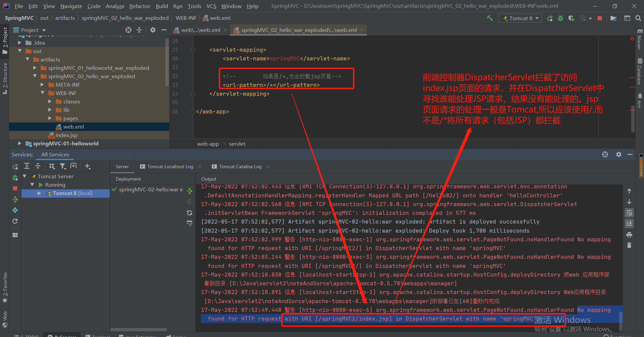Close the springMVC_02_hello_war_exploded web.xml tab

point(362,30)
